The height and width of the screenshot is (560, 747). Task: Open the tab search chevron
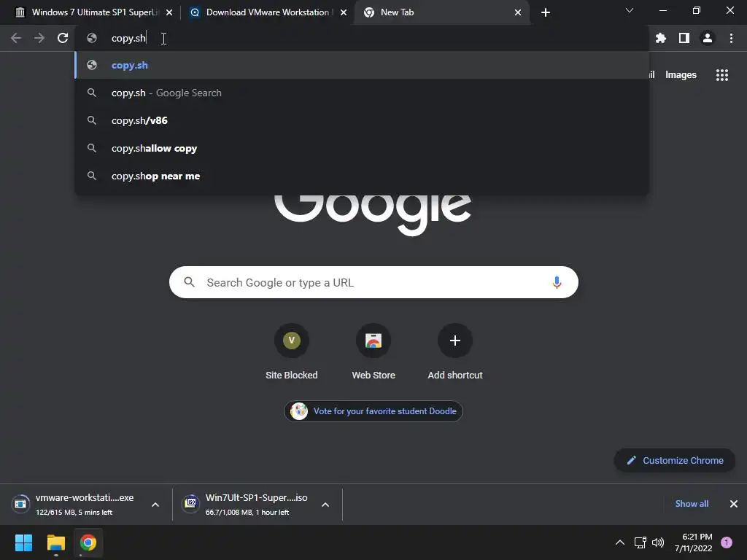point(630,10)
